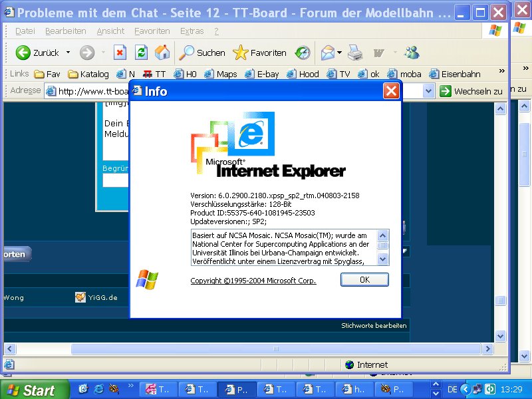Expand hidden tray icons arrow

pos(466,389)
